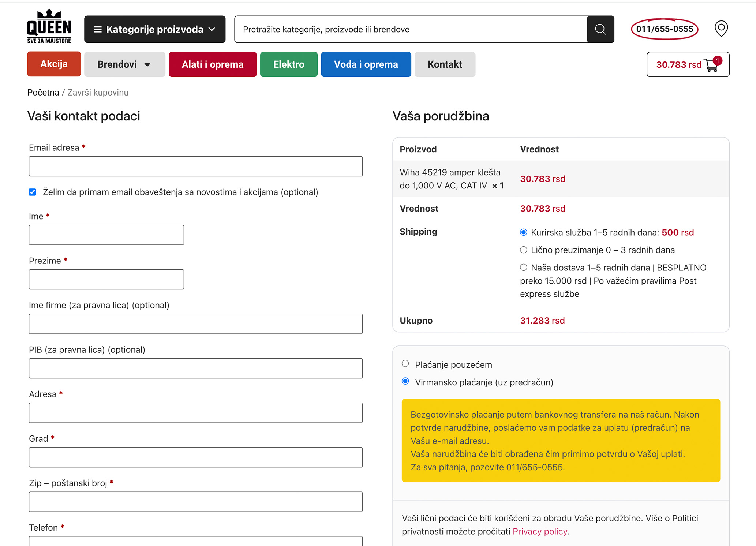
Task: Open the Alati i oprema menu
Action: [212, 64]
